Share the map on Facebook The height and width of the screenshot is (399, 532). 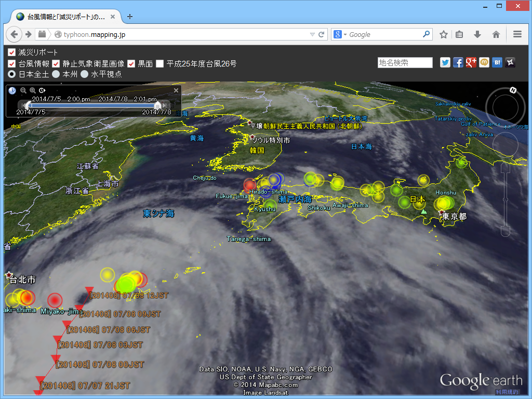[x=458, y=62]
